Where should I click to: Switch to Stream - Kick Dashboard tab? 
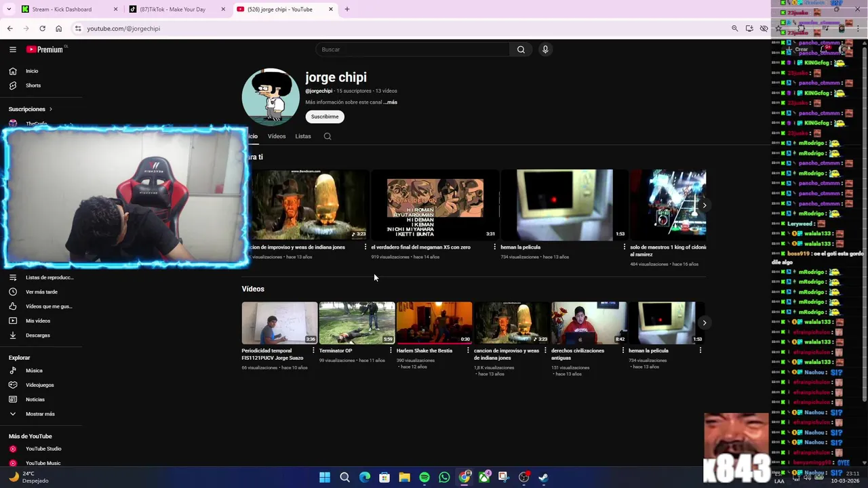[x=69, y=9]
